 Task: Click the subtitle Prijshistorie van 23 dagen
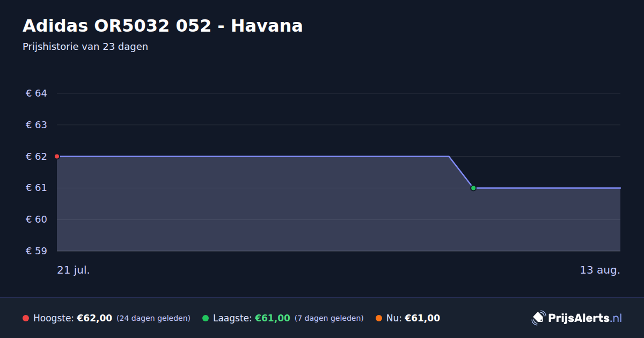tap(85, 47)
